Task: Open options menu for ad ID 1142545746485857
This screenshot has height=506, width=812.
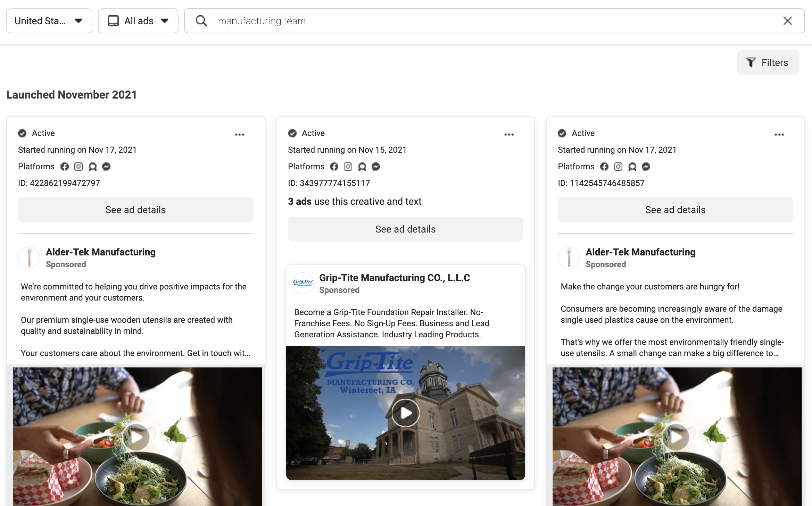Action: [x=779, y=135]
